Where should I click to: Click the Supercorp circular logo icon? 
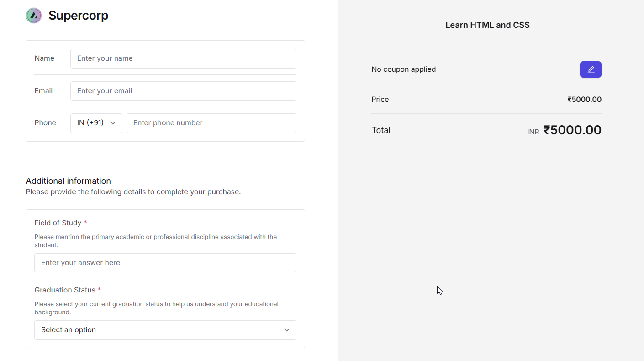pos(34,16)
